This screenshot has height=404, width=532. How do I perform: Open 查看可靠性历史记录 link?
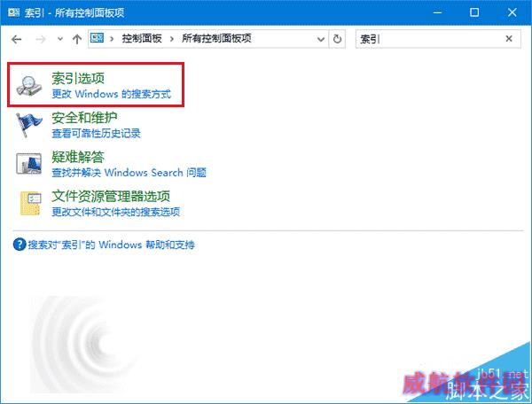96,133
